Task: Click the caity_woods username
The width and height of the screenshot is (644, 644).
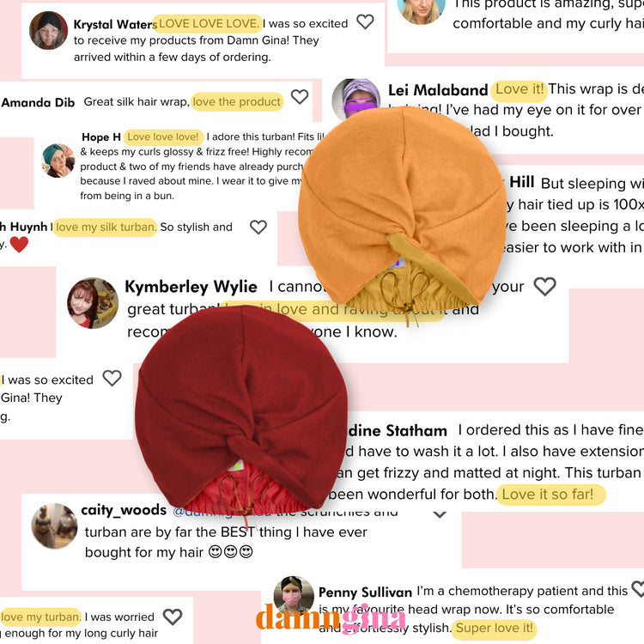Action: click(x=124, y=510)
